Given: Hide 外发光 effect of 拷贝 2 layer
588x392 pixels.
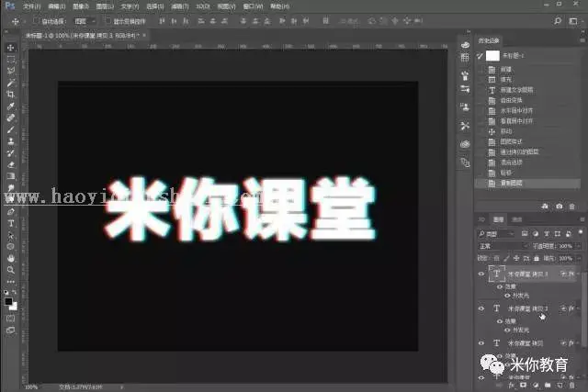Looking at the screenshot, I should (507, 330).
